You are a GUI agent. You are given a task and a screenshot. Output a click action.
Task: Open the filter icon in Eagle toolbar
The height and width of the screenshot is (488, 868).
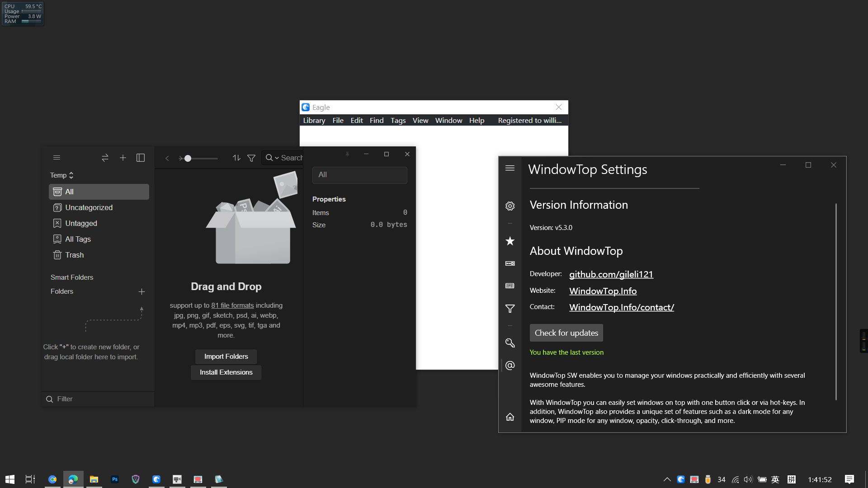[x=251, y=158]
